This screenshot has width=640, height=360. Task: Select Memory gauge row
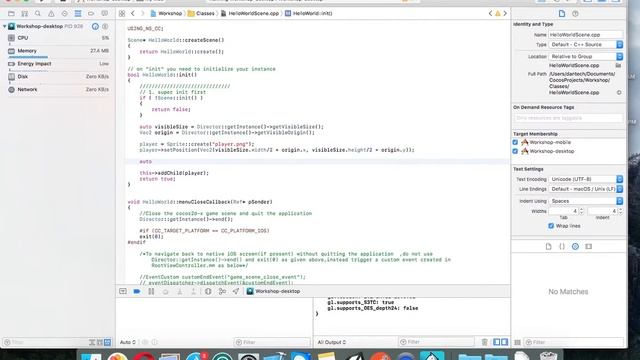(58, 51)
